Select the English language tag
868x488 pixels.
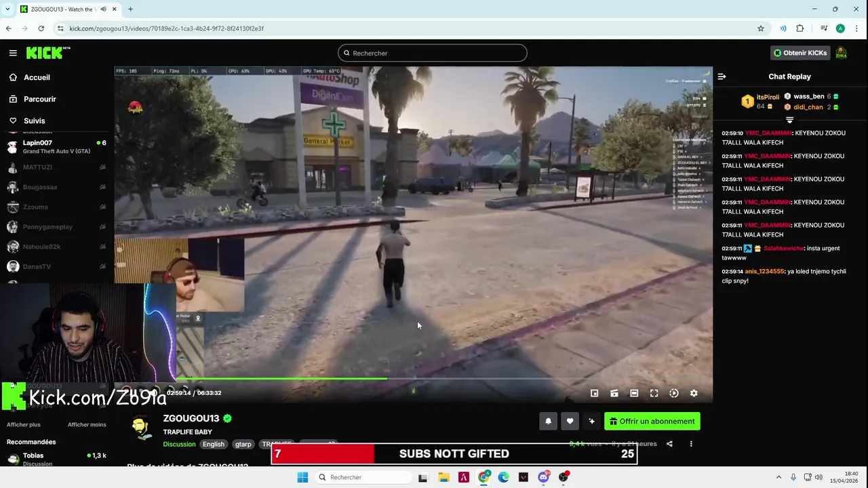(x=214, y=444)
